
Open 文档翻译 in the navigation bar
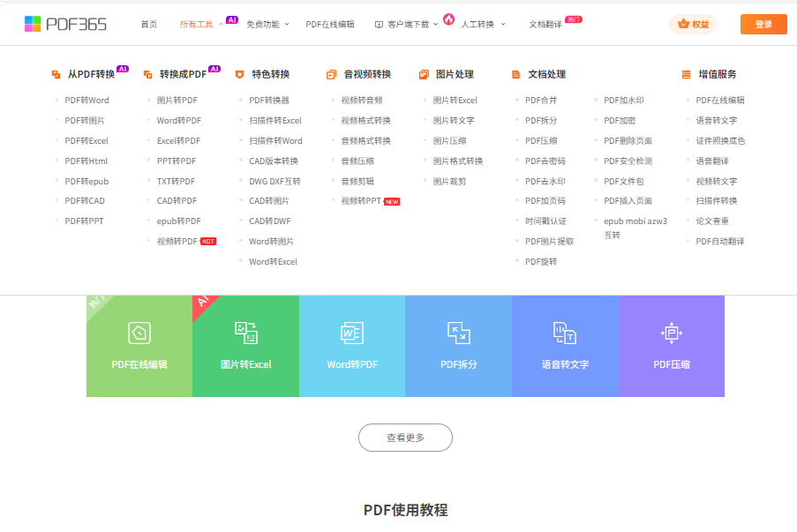point(545,25)
